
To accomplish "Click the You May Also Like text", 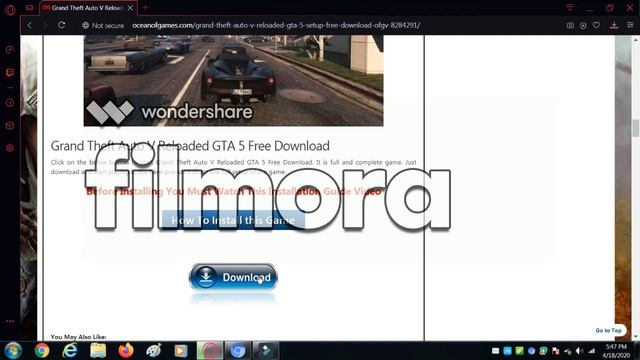I will pos(78,337).
